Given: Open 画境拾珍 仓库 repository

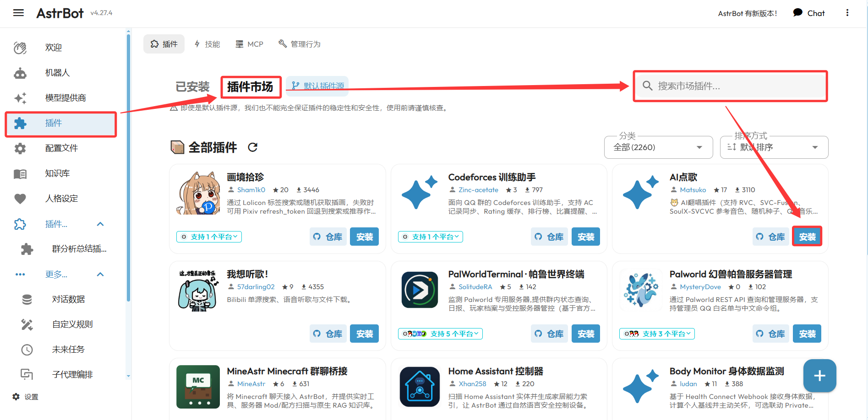Looking at the screenshot, I should 328,237.
